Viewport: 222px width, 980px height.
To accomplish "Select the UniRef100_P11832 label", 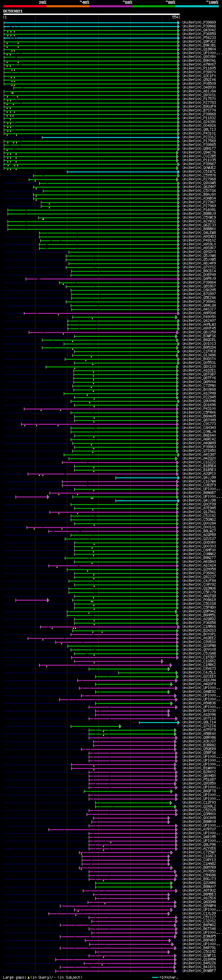I will point(199,118).
